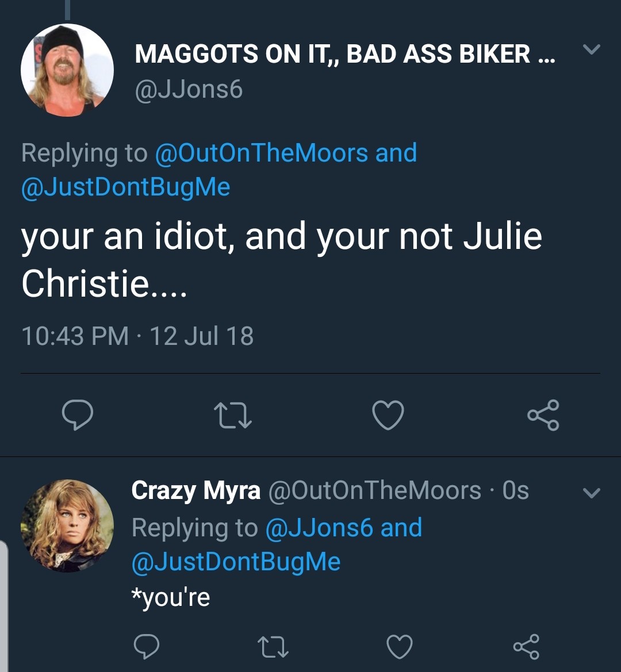Tap @JustDontBugMe mention in Crazy Myra's reply
621x672 pixels.
(x=236, y=562)
